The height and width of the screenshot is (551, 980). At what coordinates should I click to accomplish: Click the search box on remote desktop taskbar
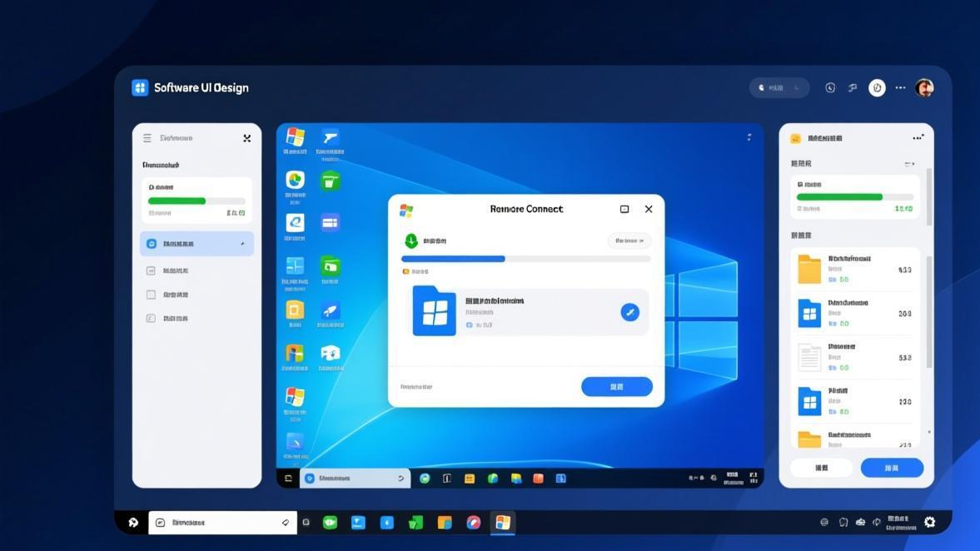(355, 479)
